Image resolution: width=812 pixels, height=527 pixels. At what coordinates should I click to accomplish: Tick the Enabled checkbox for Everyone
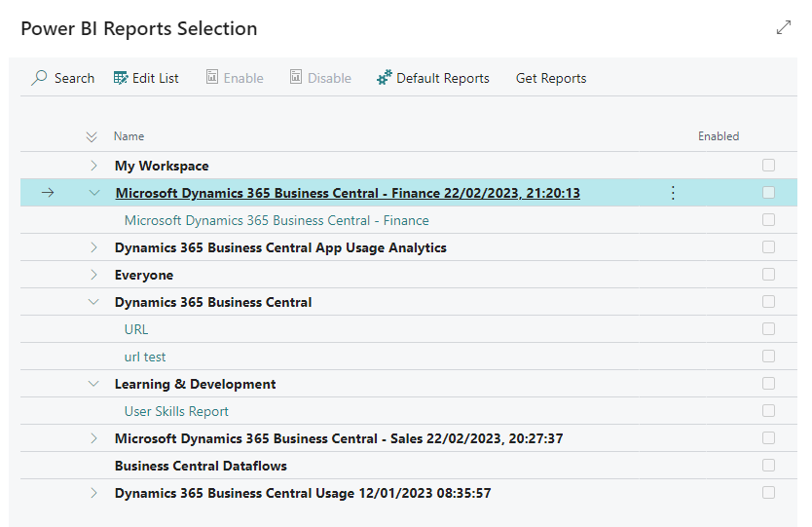click(x=768, y=275)
